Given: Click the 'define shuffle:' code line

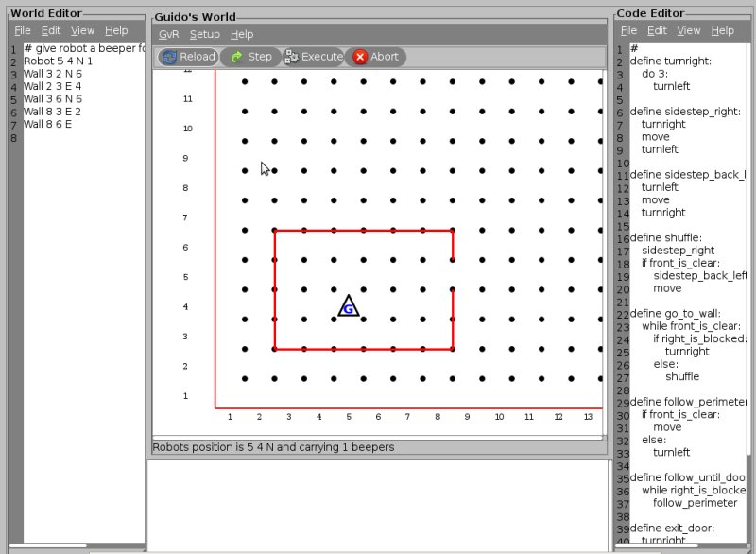Looking at the screenshot, I should coord(666,237).
